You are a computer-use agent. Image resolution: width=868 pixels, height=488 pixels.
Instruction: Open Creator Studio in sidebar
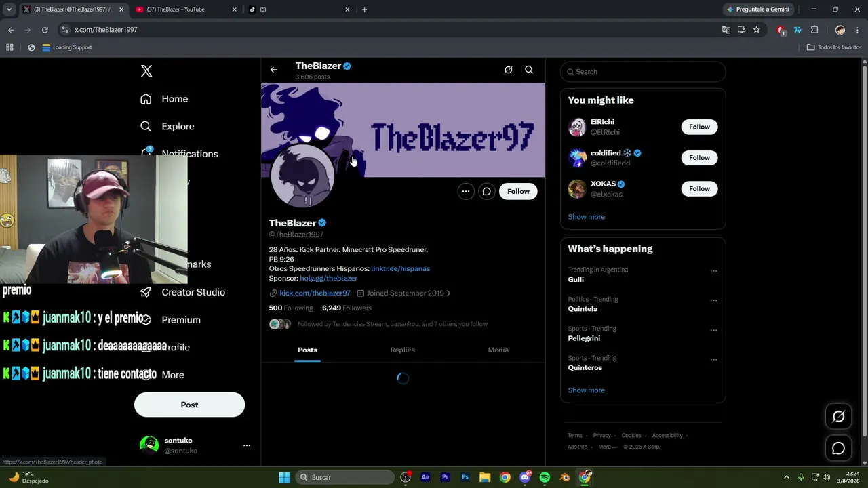click(182, 292)
